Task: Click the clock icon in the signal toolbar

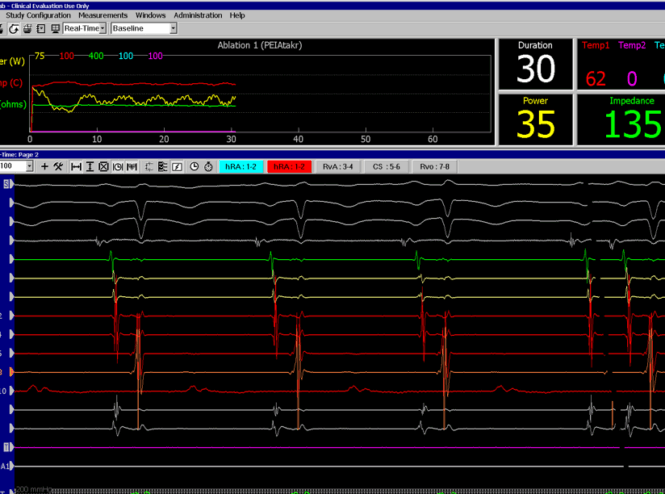Action: coord(194,166)
